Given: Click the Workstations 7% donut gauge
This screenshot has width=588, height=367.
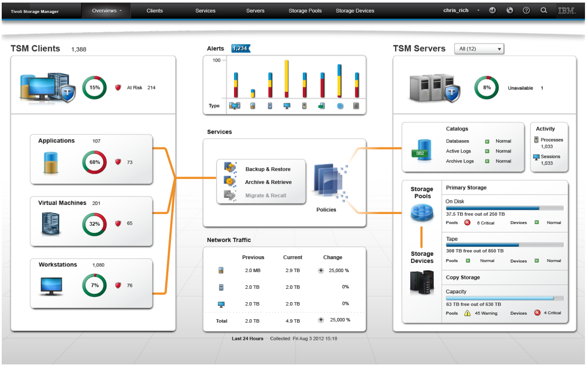Looking at the screenshot, I should [94, 285].
